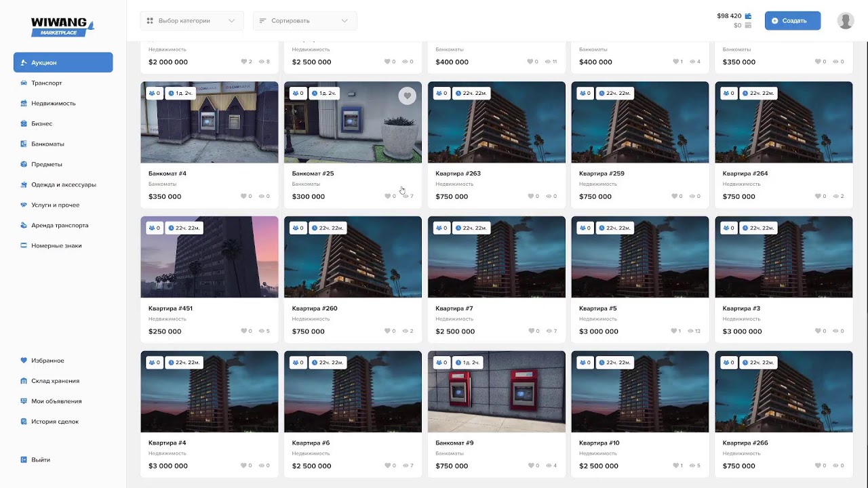Click the Выйти logout icon

pyautogui.click(x=24, y=460)
